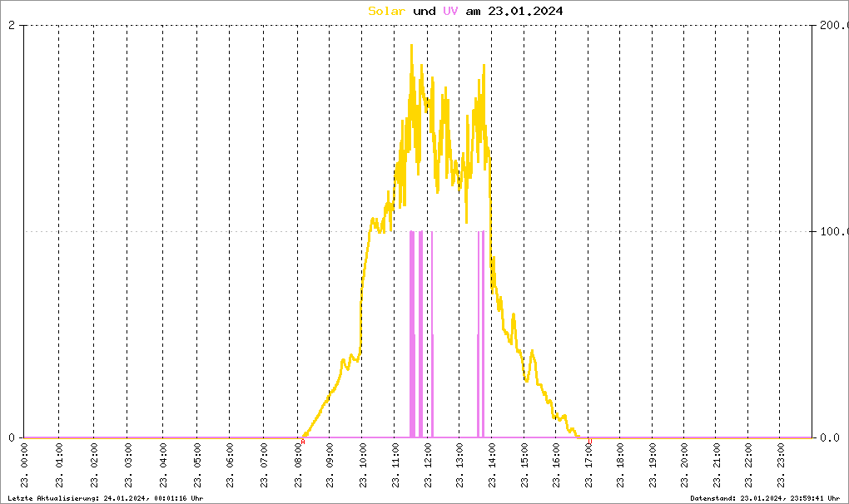Click the "23. 01:00" time axis label

(x=59, y=466)
